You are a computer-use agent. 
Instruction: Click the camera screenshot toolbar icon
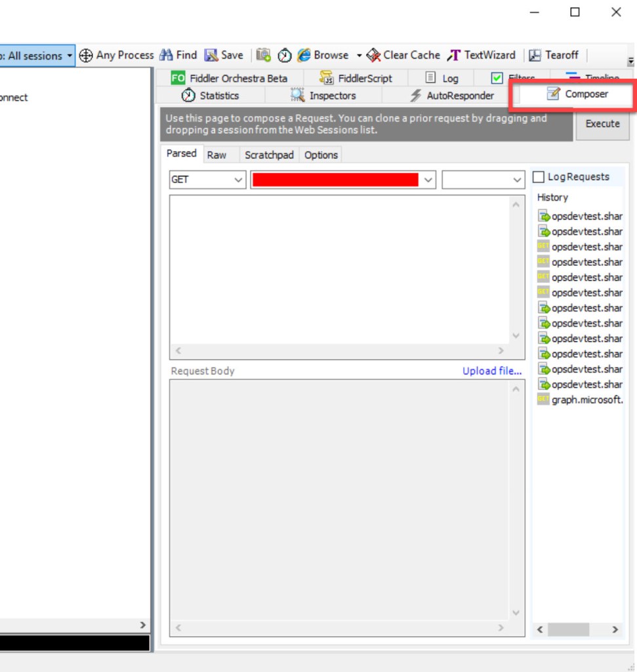(264, 56)
